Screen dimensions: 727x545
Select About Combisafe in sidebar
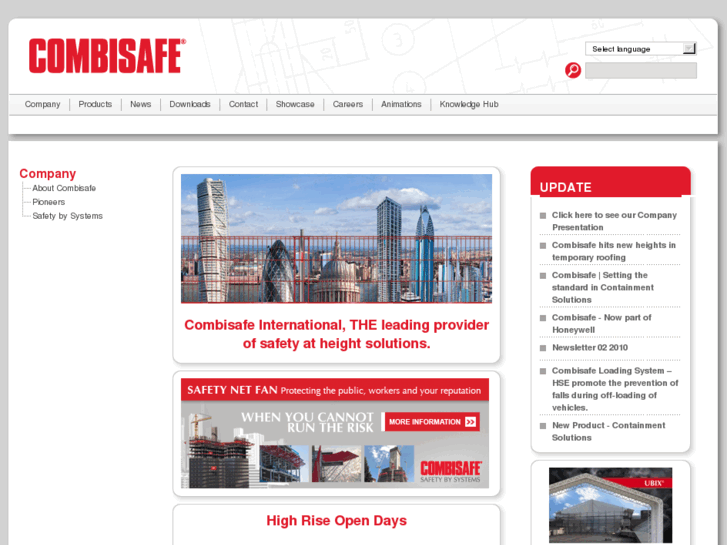tap(64, 188)
